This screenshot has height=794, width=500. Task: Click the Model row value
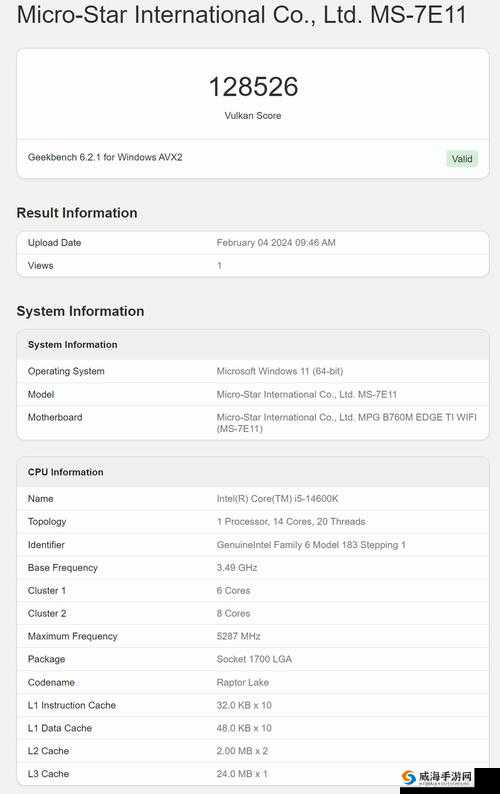pos(306,394)
